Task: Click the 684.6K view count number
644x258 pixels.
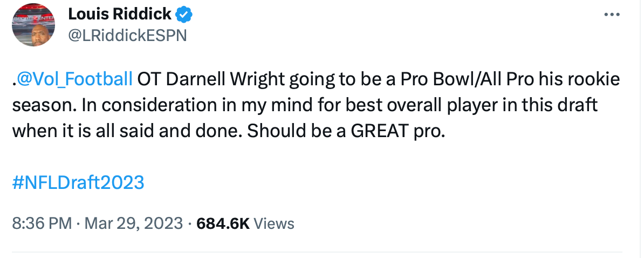Action: tap(223, 223)
